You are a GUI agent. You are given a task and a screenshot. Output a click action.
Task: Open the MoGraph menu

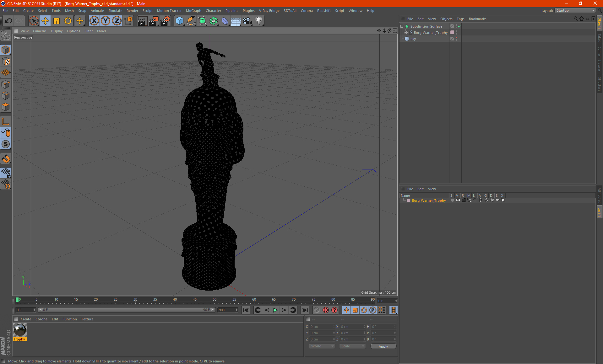(193, 11)
